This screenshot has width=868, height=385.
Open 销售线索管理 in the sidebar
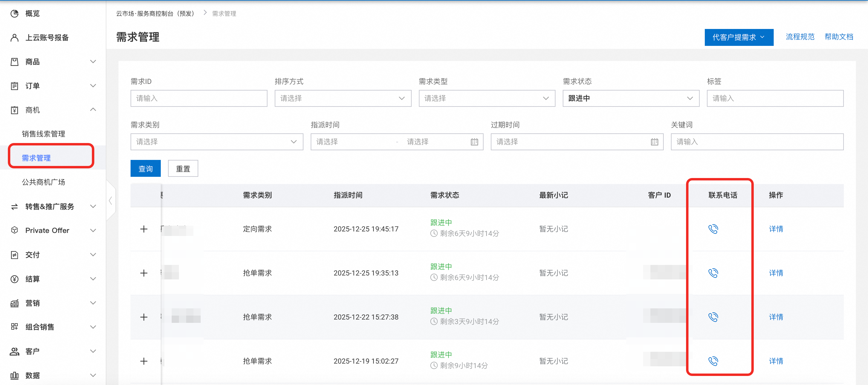[44, 134]
